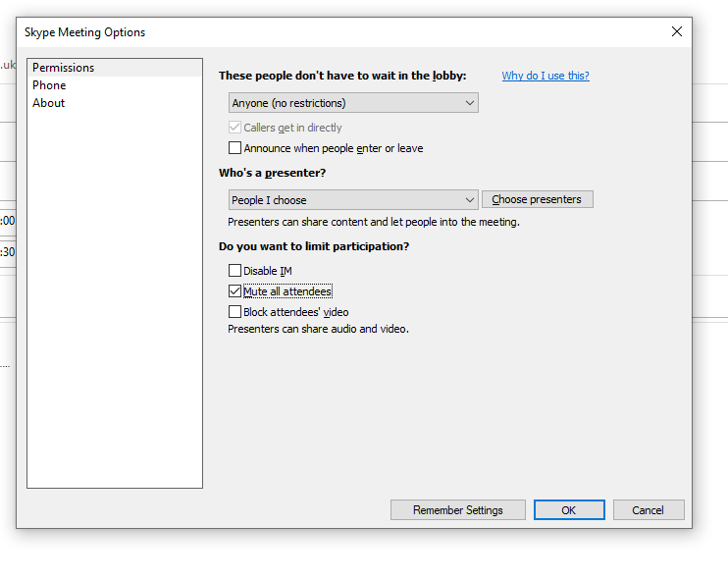Open the lobby bypass dropdown
Image resolution: width=728 pixels, height=579 pixels.
pos(353,103)
